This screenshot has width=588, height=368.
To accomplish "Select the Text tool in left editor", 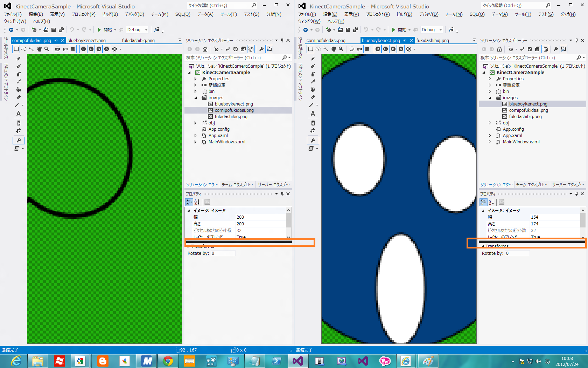I will tap(19, 114).
